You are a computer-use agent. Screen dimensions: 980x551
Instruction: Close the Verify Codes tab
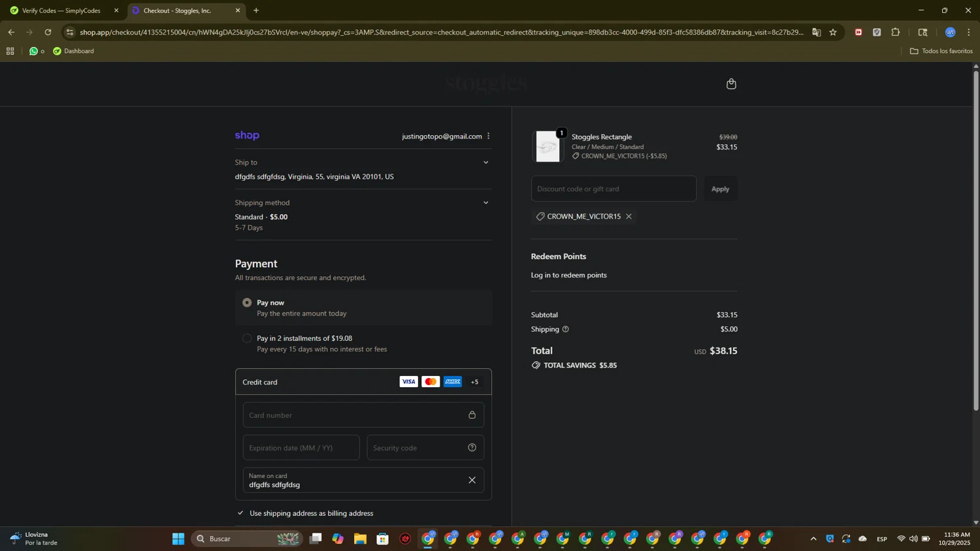point(116,10)
